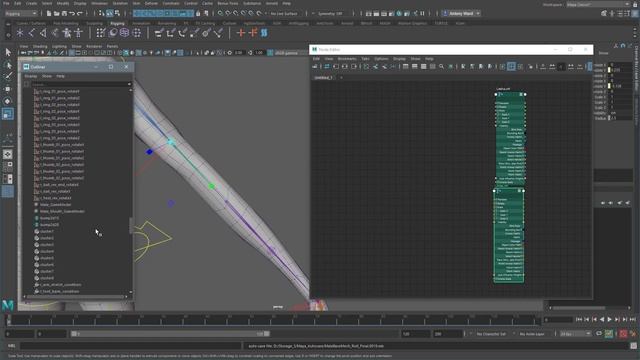
Task: Toggle the shelf settings gear button
Action: 8,35
